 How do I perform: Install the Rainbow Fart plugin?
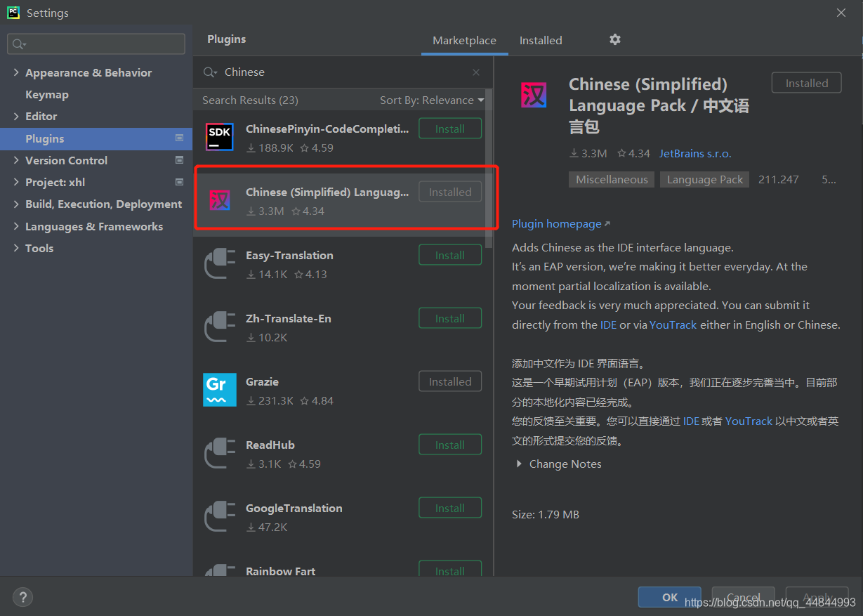[x=450, y=569]
